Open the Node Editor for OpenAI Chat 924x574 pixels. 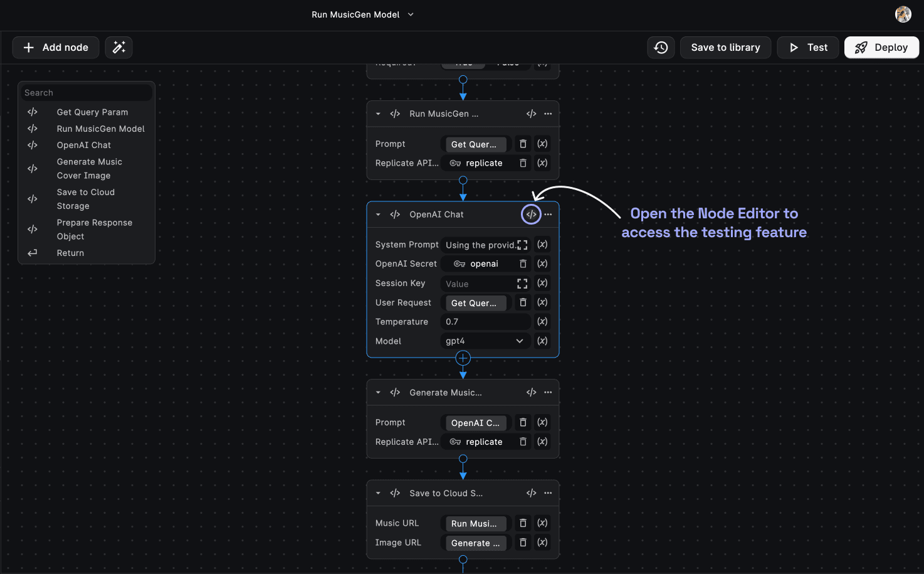[531, 215]
